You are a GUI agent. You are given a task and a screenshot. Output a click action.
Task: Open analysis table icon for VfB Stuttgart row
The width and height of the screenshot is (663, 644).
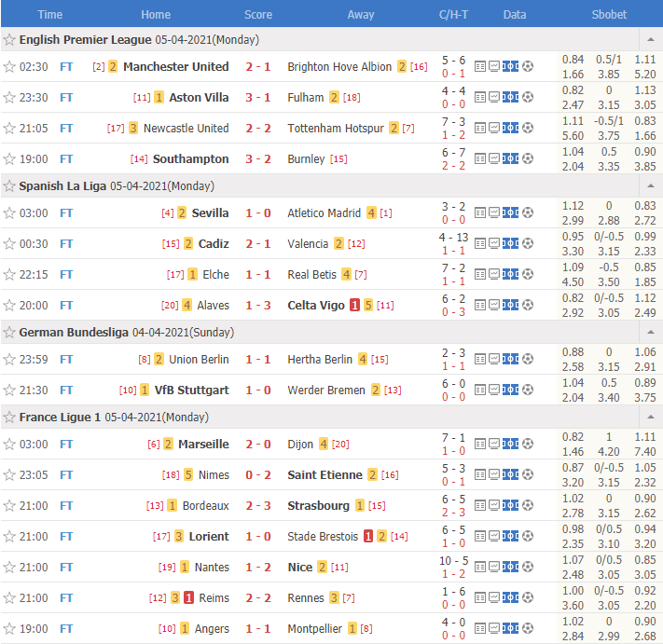[480, 390]
